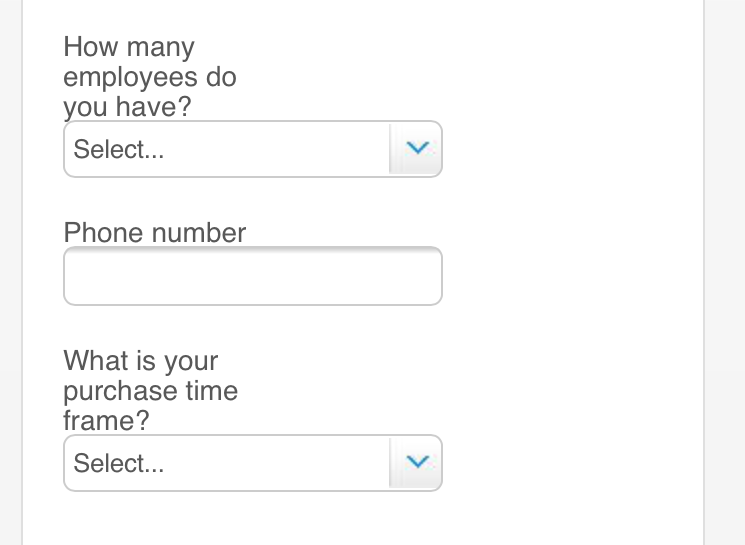Click "Select..." placeholder under employees question
Viewport: 745px width, 545px height.
(x=119, y=150)
